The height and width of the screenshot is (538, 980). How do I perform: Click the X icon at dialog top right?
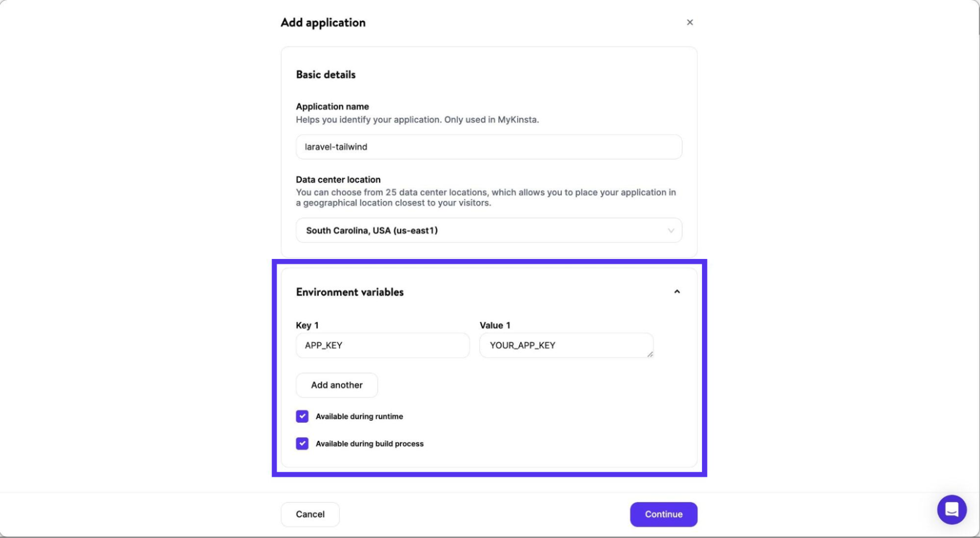click(x=689, y=22)
